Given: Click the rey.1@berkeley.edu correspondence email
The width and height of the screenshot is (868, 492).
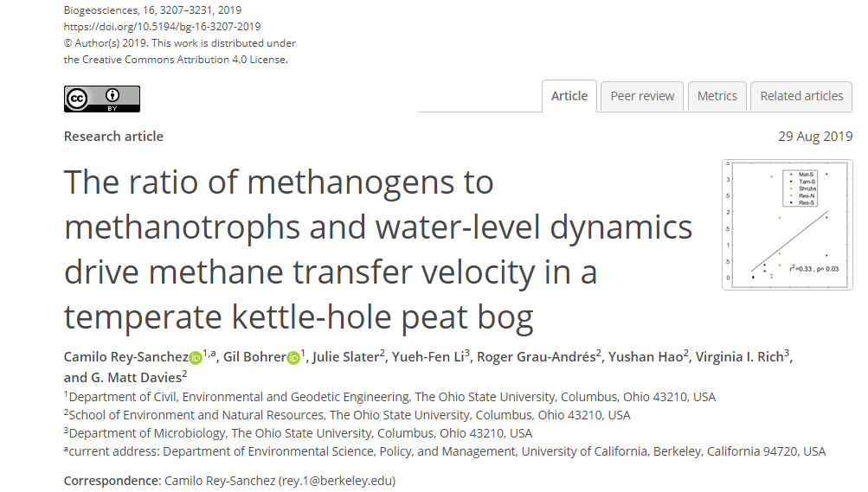Looking at the screenshot, I should pos(336,480).
